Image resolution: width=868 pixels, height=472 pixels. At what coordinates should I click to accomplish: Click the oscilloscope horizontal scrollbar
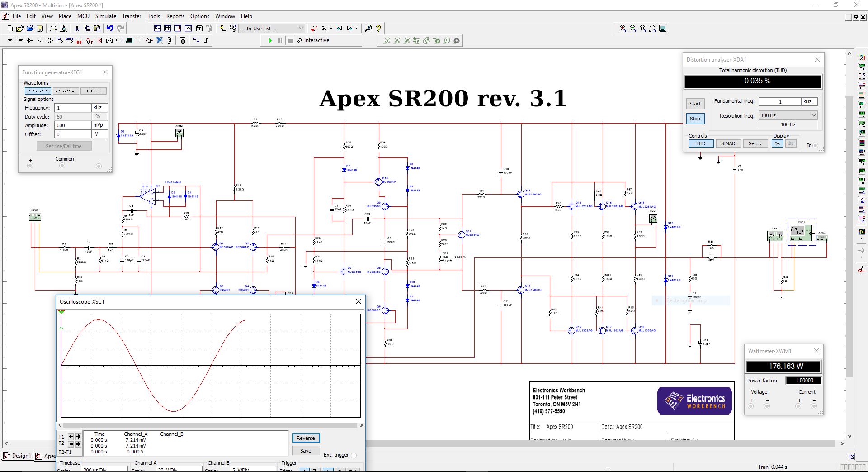click(210, 425)
